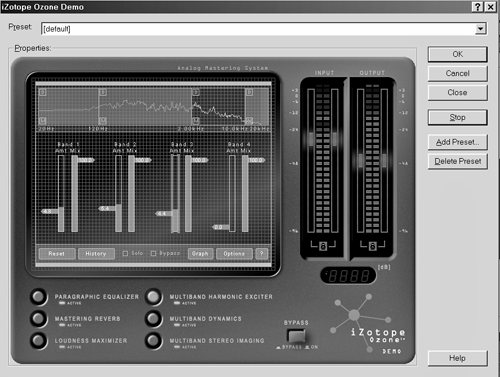Click the question mark button beside Options
This screenshot has width=500, height=377.
(x=262, y=254)
